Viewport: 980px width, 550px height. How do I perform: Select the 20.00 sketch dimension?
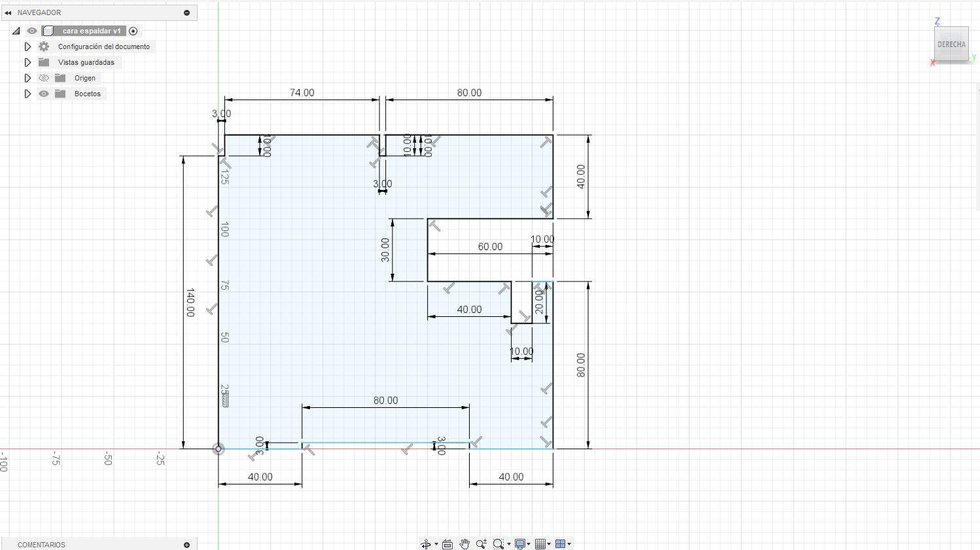[539, 302]
